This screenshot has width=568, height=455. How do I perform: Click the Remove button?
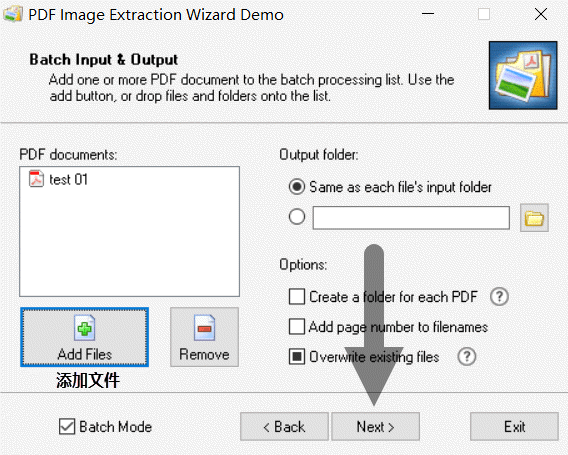[x=204, y=337]
